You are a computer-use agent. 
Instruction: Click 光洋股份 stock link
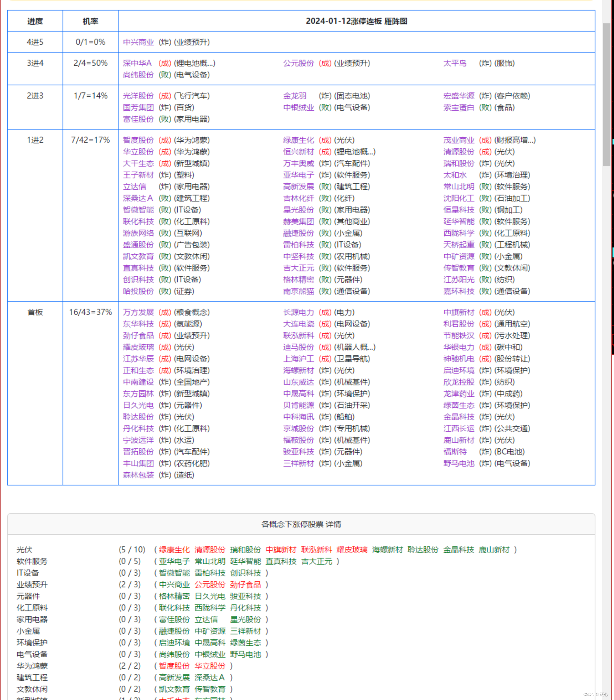(138, 96)
